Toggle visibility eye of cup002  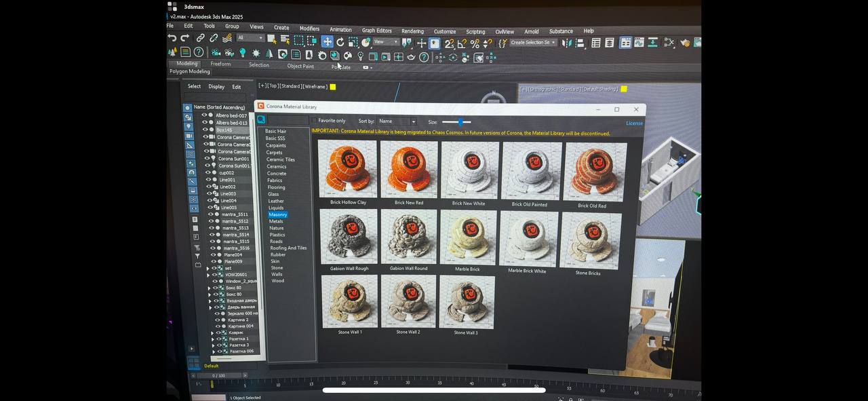[208, 172]
